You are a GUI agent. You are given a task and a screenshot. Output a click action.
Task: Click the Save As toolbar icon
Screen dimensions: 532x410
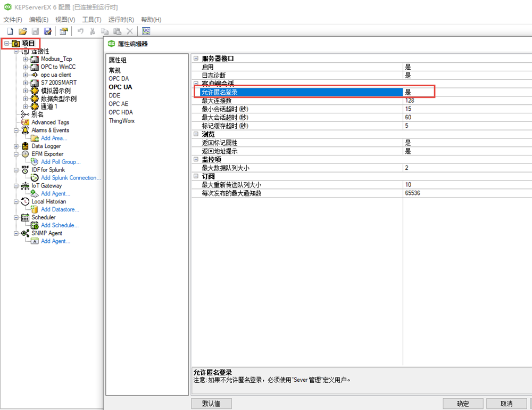click(x=48, y=31)
